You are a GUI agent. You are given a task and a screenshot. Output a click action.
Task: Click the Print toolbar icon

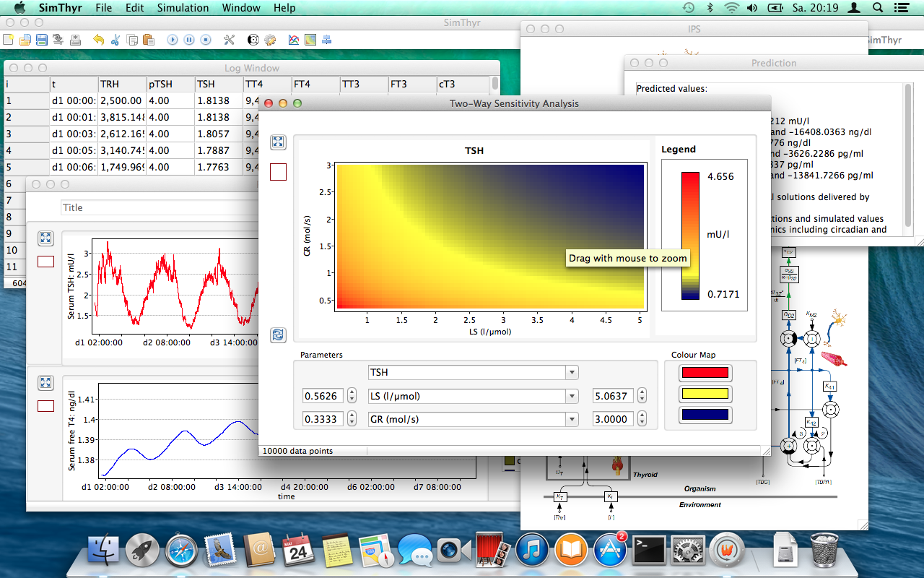[x=76, y=40]
